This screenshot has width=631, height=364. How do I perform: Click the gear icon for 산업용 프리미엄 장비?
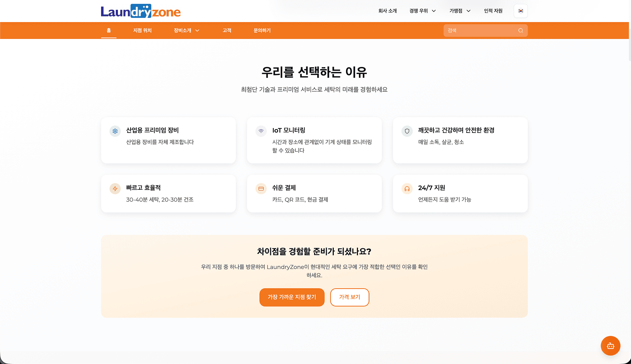(x=115, y=131)
